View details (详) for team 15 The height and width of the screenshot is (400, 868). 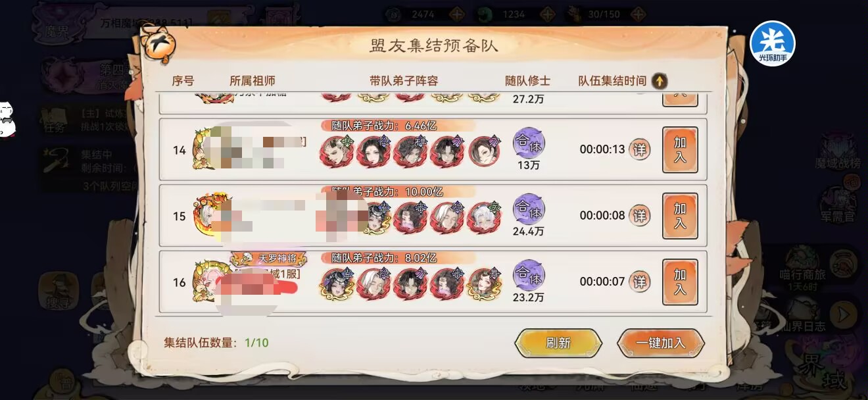point(639,215)
